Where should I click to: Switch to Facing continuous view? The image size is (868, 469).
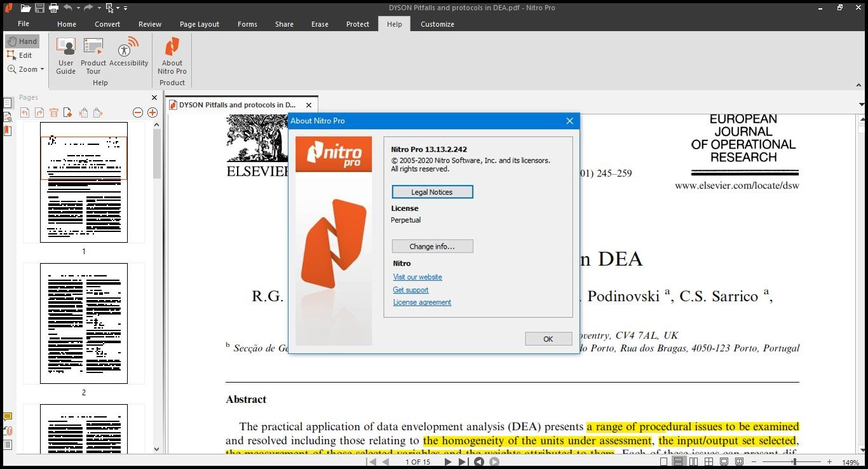[x=709, y=462]
